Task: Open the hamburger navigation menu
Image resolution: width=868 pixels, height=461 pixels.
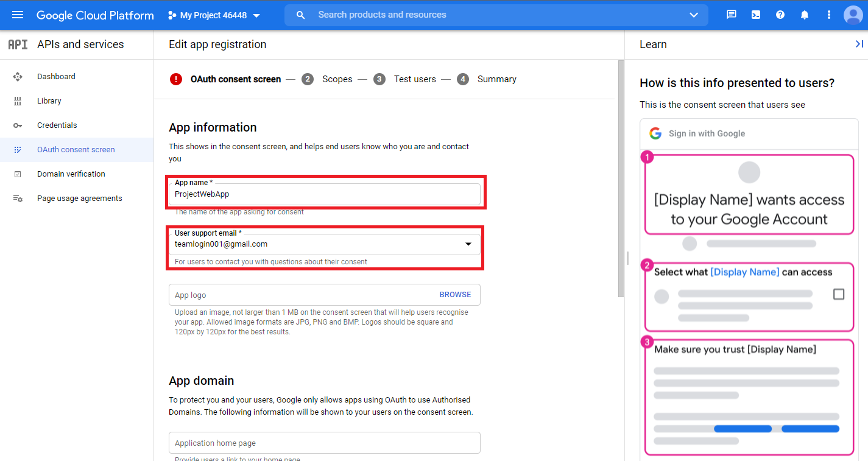Action: (18, 15)
